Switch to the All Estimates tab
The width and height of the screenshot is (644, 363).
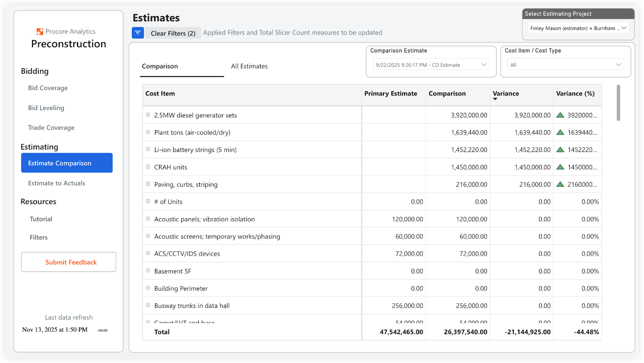(249, 66)
